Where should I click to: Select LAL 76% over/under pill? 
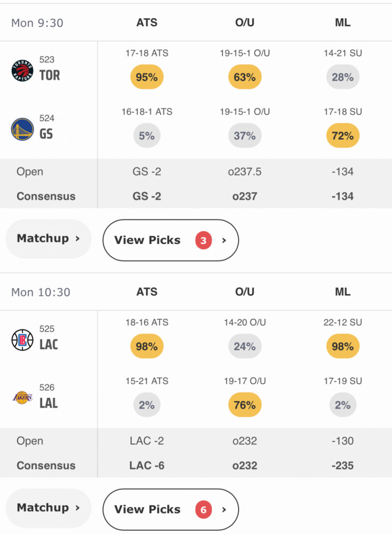[x=245, y=405]
